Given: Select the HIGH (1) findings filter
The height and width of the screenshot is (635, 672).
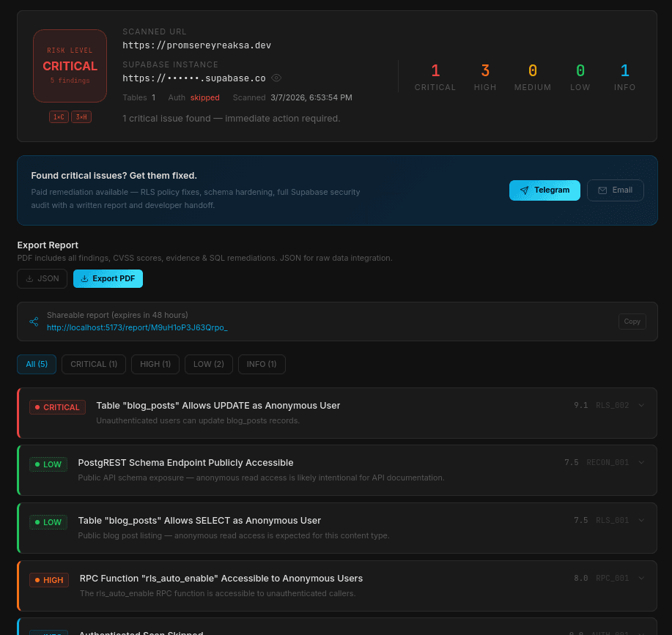Looking at the screenshot, I should (x=155, y=364).
